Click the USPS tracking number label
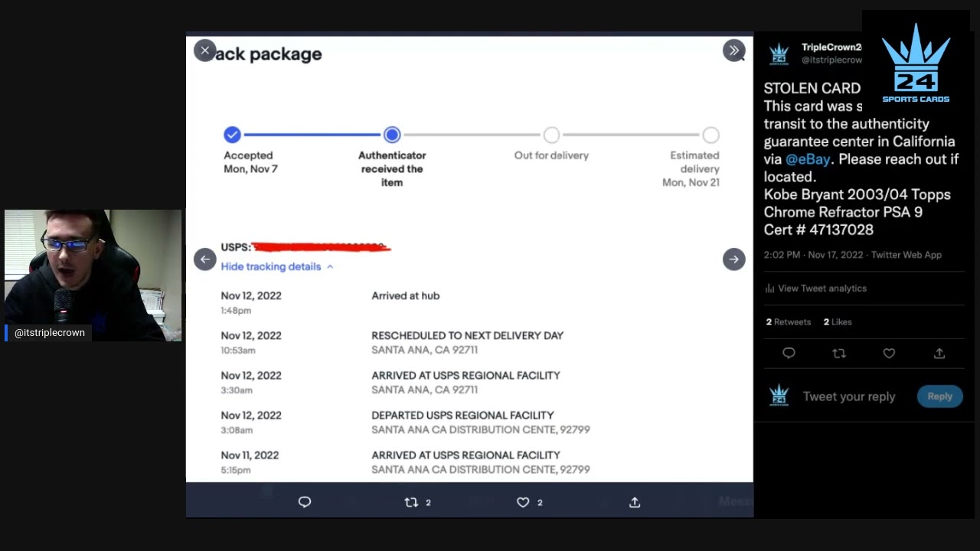 236,247
